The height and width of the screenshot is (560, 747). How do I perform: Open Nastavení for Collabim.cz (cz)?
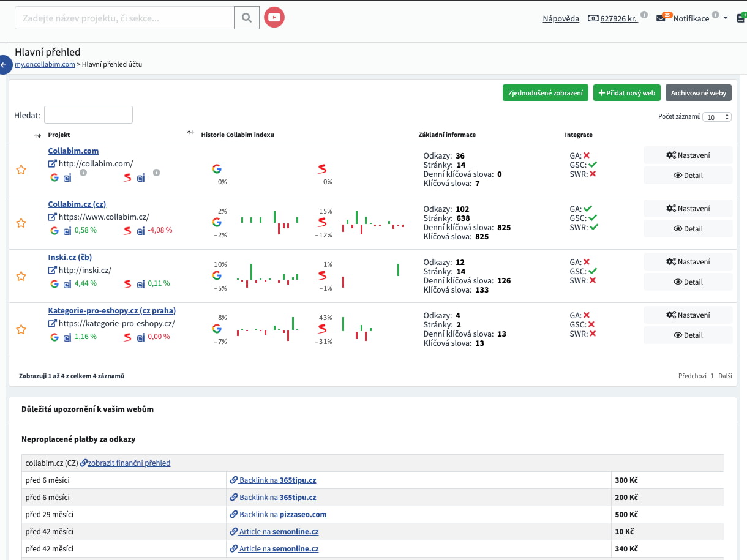(x=688, y=209)
